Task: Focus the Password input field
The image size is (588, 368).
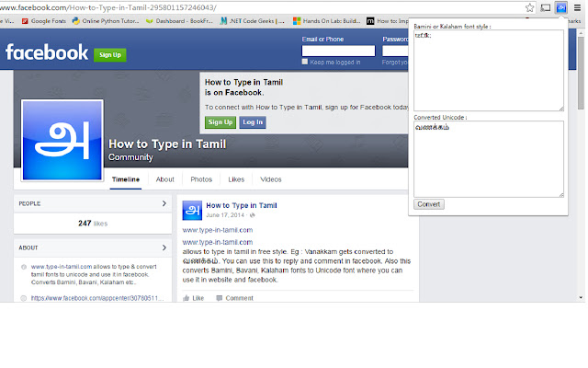Action: click(x=395, y=51)
